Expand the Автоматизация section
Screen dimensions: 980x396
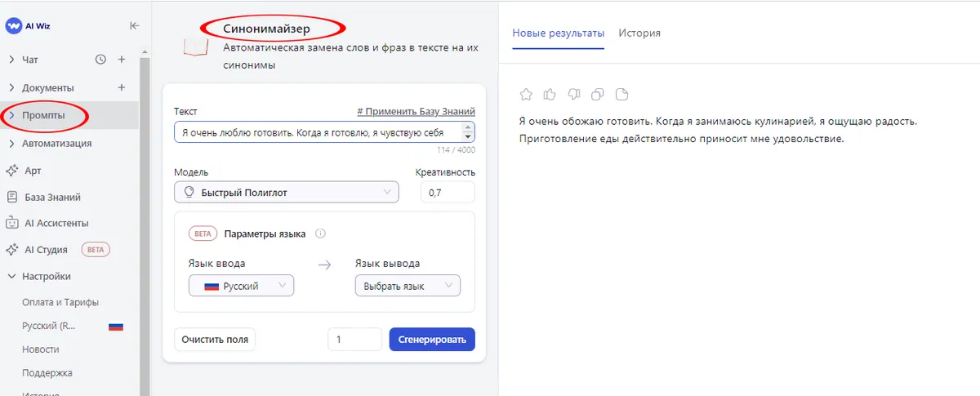point(11,144)
